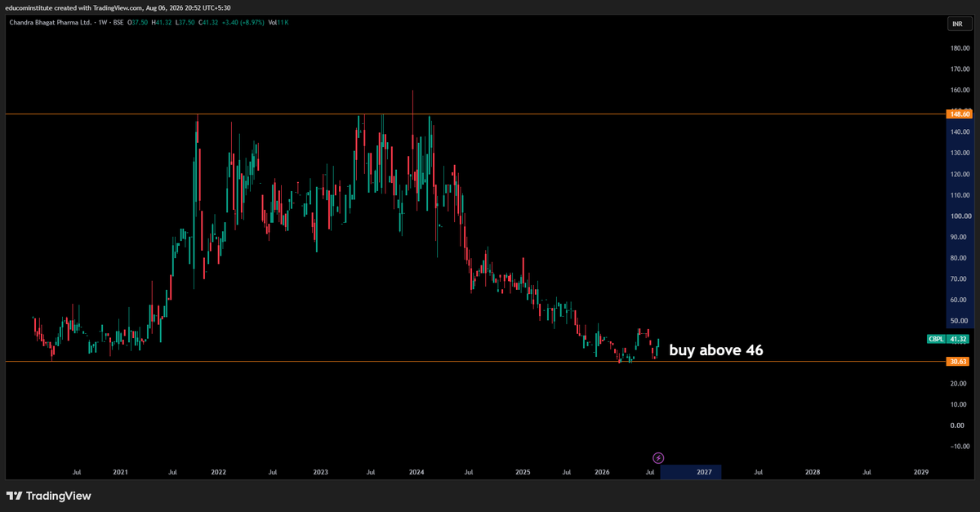
Task: Click the L37.50 low price value
Action: 186,22
